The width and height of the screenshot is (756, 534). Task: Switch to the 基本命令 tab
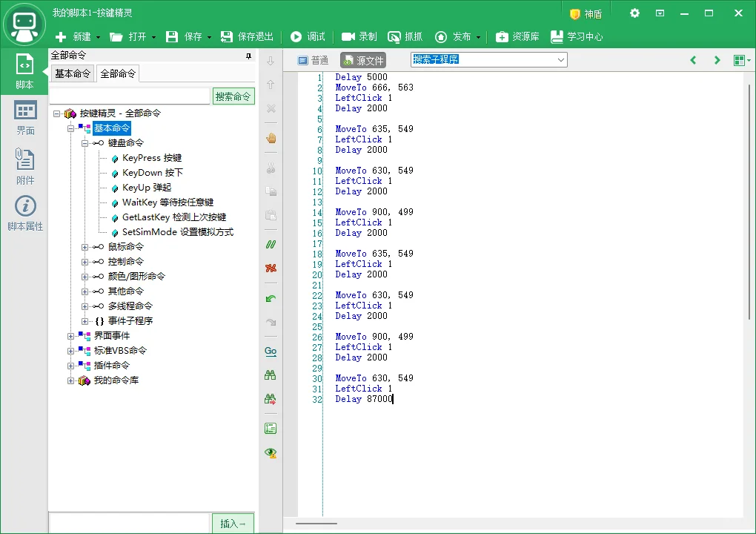72,73
